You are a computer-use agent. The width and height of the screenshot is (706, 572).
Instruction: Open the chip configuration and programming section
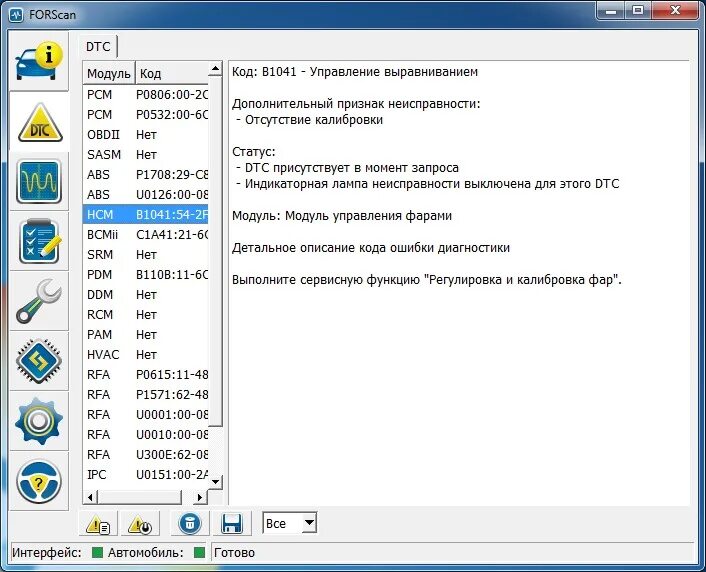coord(39,361)
